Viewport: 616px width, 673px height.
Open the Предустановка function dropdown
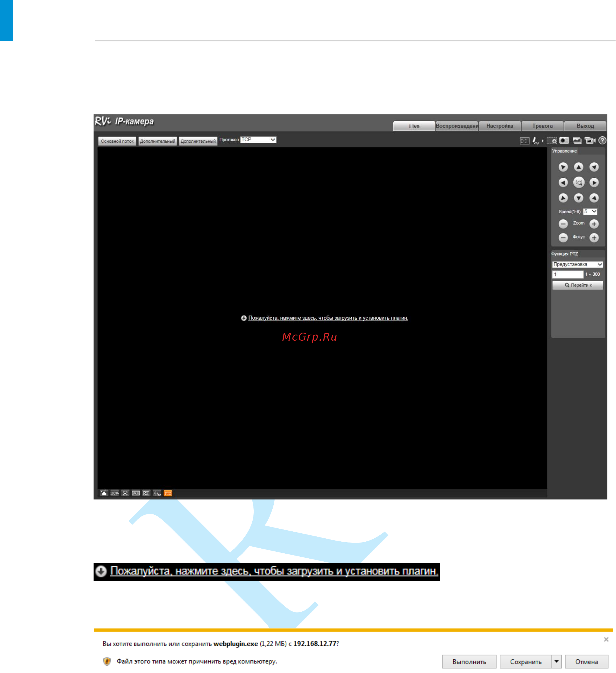(x=577, y=264)
